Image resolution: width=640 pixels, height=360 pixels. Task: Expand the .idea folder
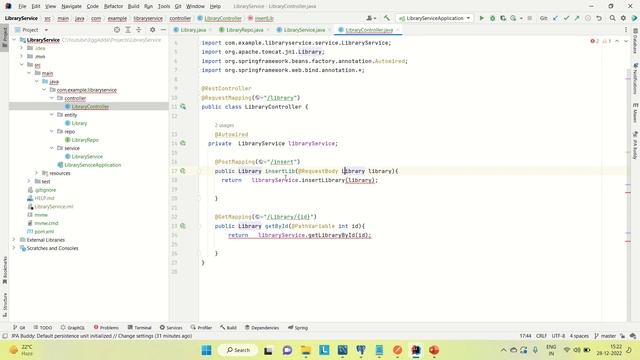(22, 48)
